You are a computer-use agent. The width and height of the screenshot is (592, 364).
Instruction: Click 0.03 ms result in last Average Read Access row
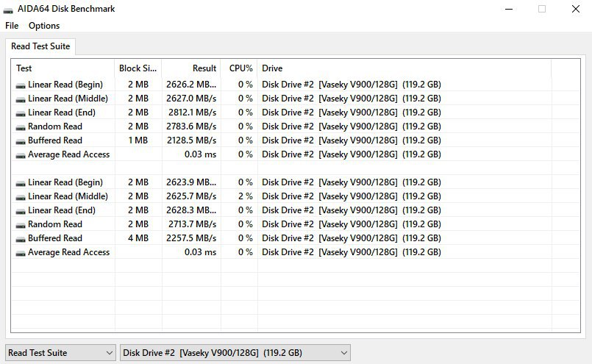point(201,251)
